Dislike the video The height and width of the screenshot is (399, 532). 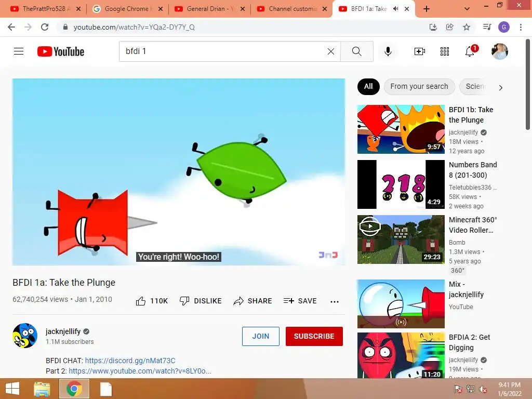(x=201, y=301)
